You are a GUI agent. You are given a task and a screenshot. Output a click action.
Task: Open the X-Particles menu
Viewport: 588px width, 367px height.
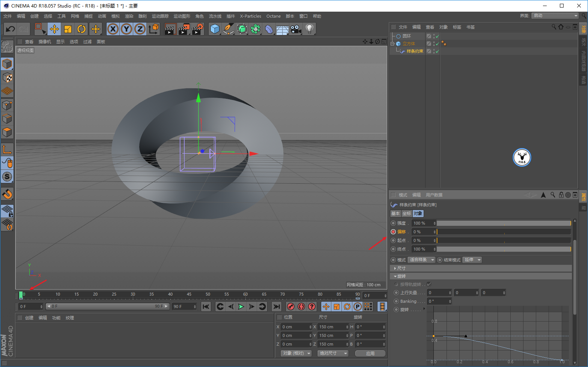251,16
